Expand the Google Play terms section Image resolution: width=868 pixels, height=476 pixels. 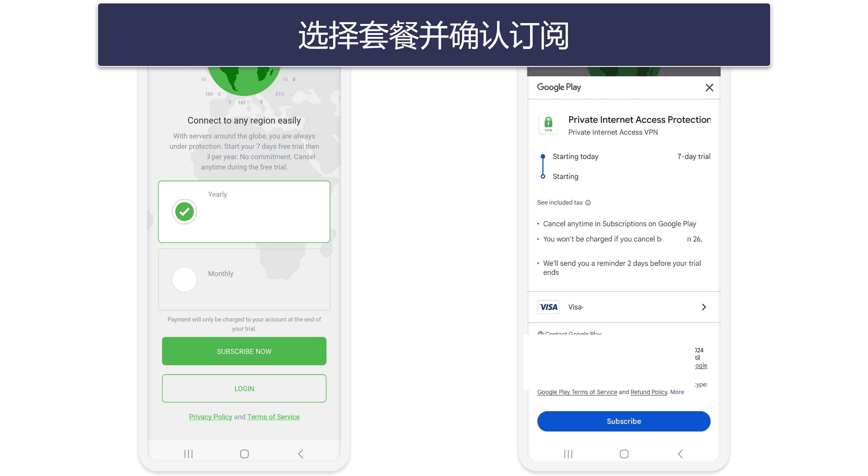(x=677, y=392)
